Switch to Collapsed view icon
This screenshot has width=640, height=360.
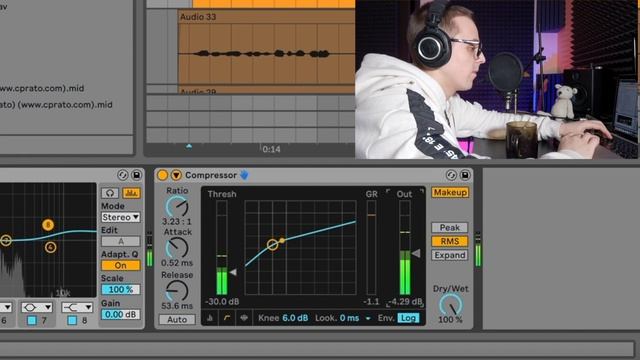coord(210,318)
